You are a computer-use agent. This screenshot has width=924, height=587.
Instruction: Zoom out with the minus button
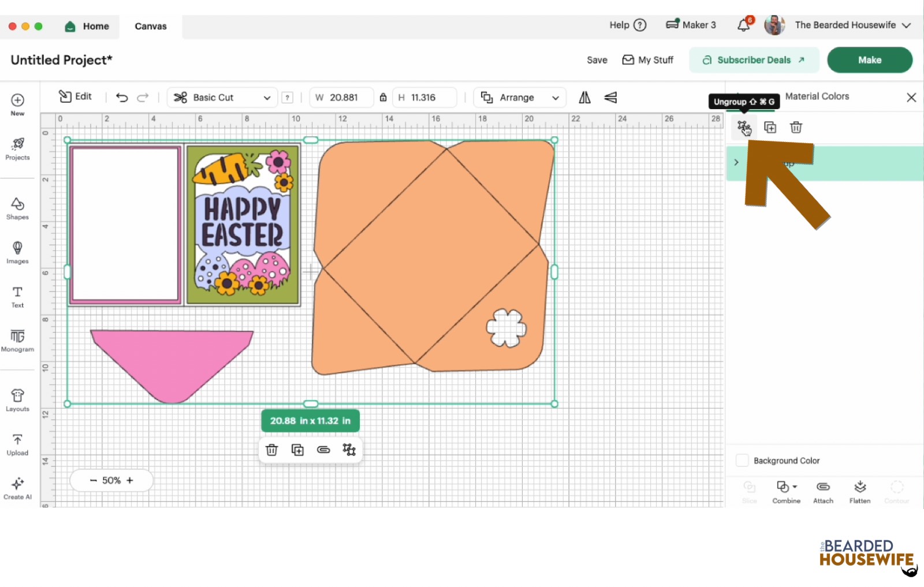(x=93, y=480)
